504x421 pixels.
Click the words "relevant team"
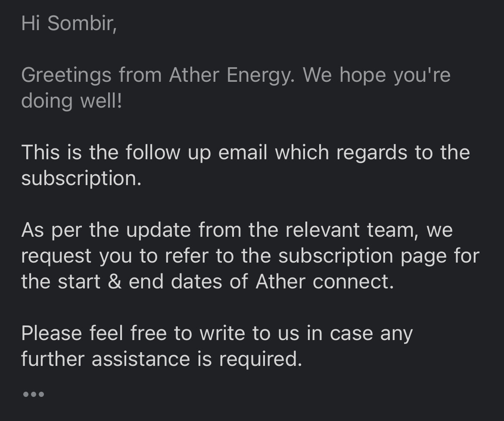pyautogui.click(x=350, y=231)
